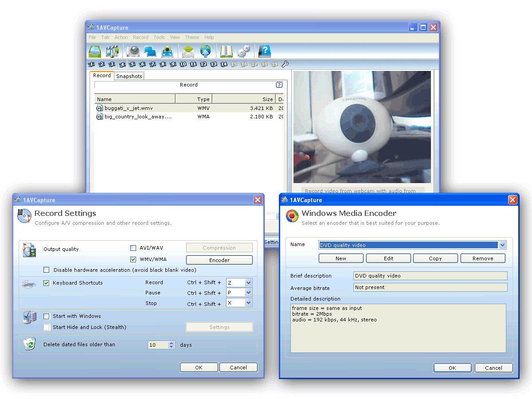The height and width of the screenshot is (399, 532).
Task: Sort files by the Size column header
Action: (x=244, y=99)
